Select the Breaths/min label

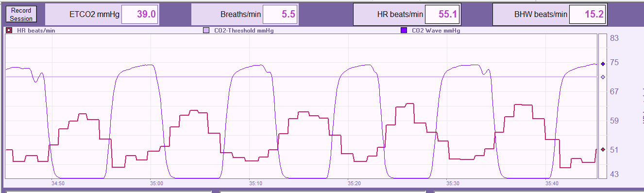coord(241,15)
